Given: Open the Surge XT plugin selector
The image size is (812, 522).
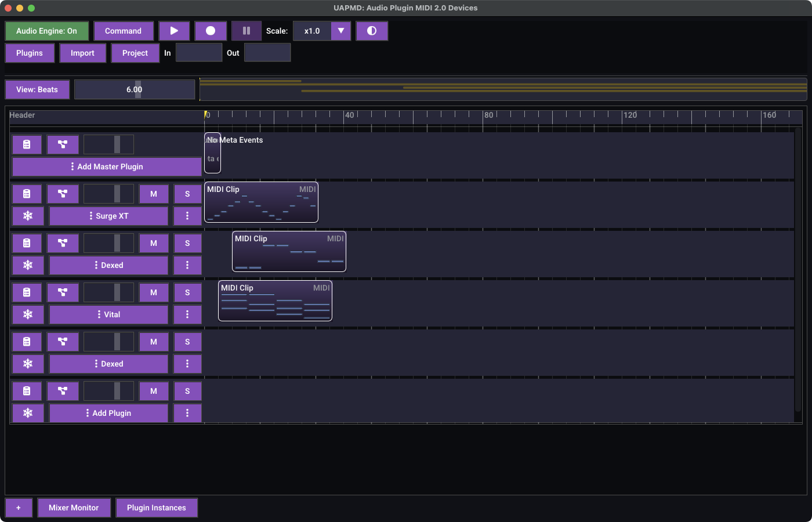Looking at the screenshot, I should pos(108,216).
